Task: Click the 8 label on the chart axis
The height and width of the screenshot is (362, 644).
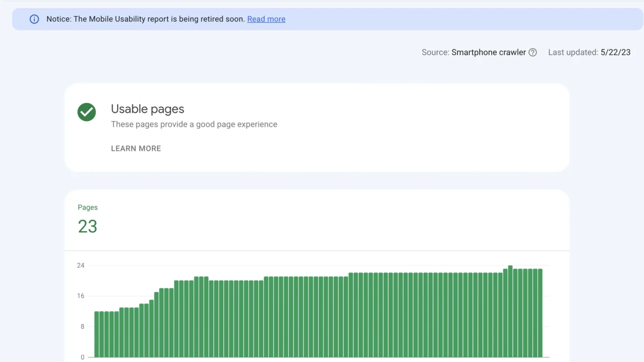Action: coord(82,327)
